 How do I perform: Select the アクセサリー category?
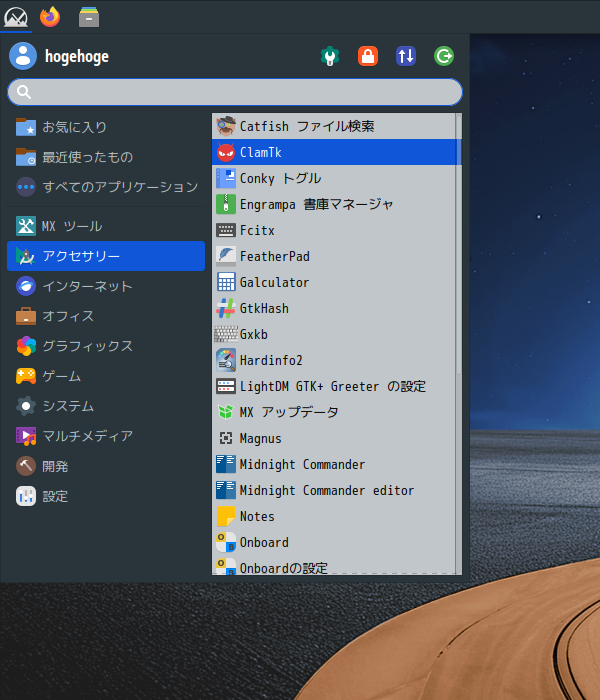106,256
